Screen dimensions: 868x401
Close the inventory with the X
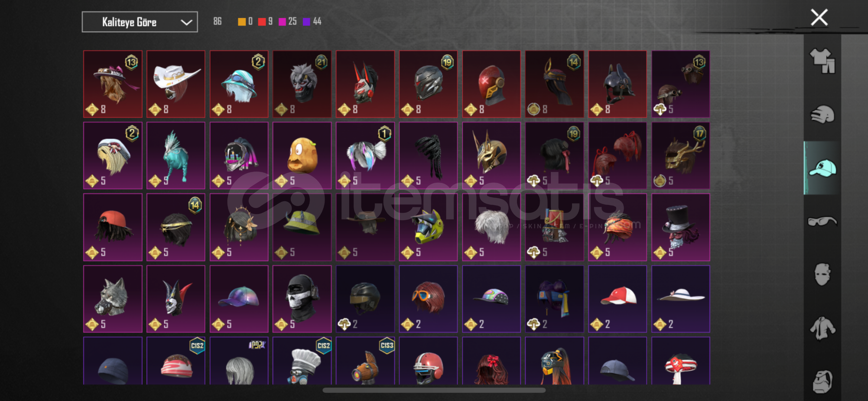click(x=819, y=17)
